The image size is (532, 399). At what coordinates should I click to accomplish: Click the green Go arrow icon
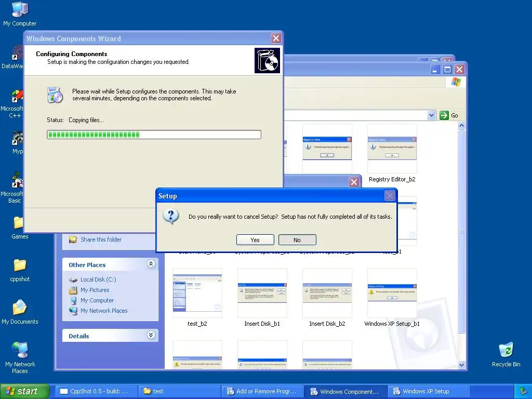tap(444, 115)
